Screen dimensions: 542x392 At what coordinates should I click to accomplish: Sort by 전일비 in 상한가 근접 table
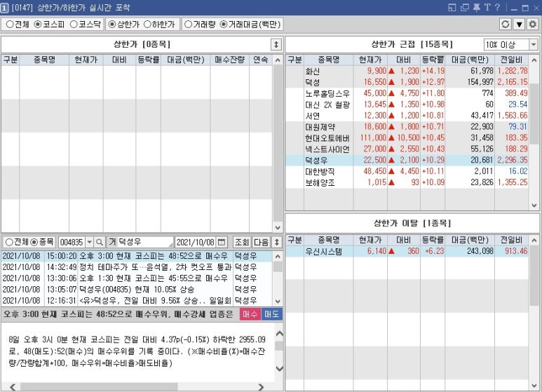click(512, 60)
